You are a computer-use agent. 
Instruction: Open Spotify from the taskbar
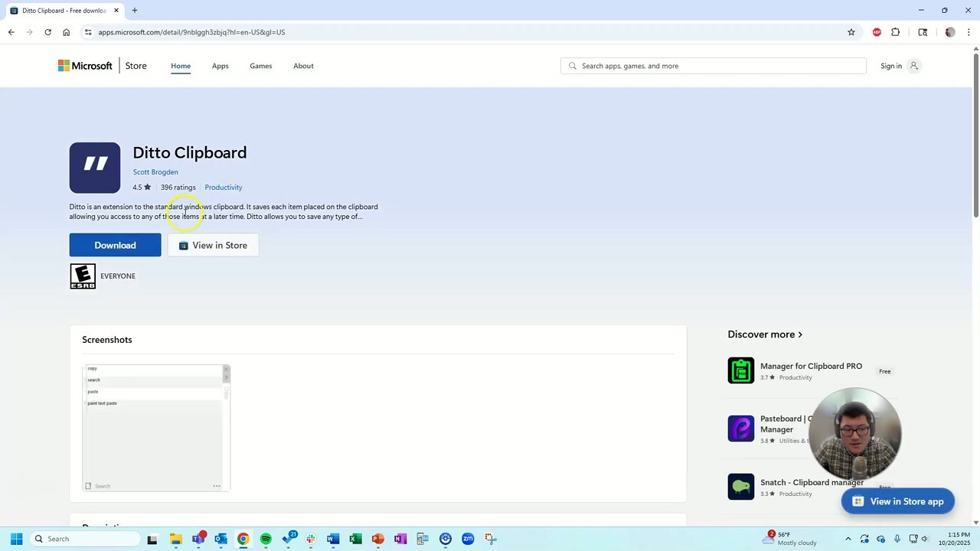[265, 539]
